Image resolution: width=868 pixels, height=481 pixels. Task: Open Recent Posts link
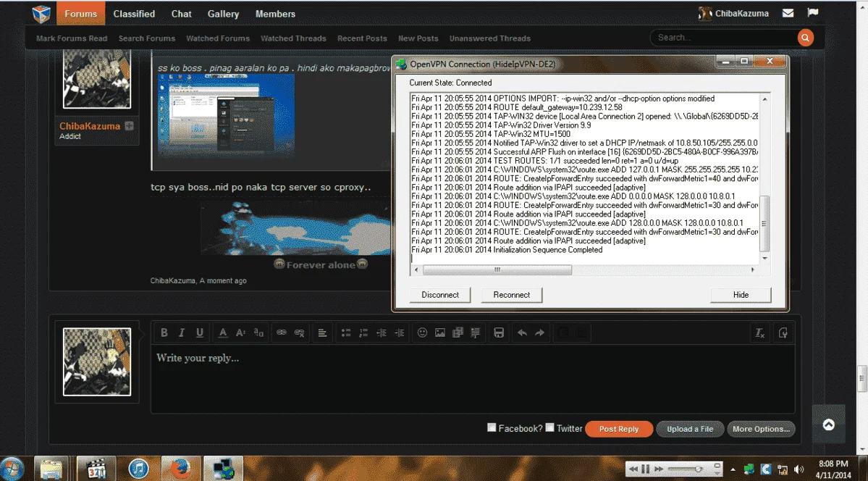click(362, 38)
